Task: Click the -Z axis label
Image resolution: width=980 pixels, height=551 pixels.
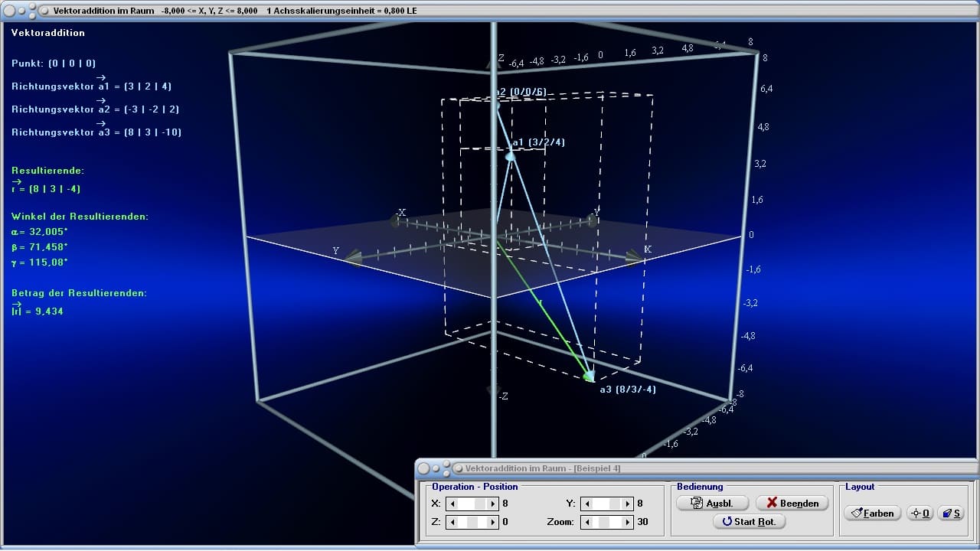Action: [503, 396]
